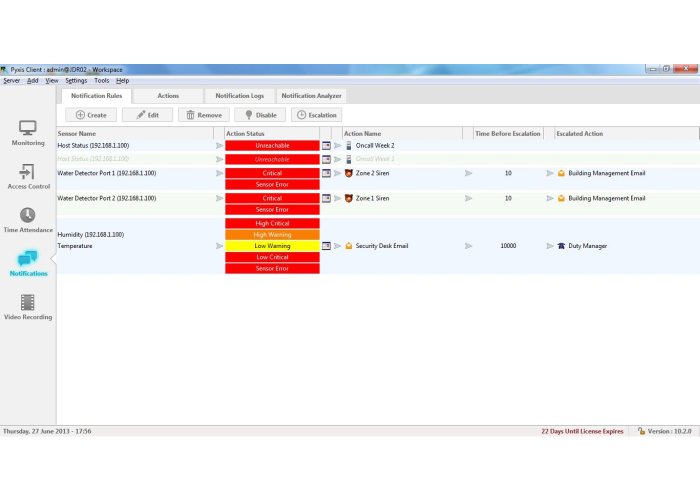Click the calendar icon in Water Detector Port 2 row
Image resolution: width=700 pixels, height=500 pixels.
coord(326,198)
